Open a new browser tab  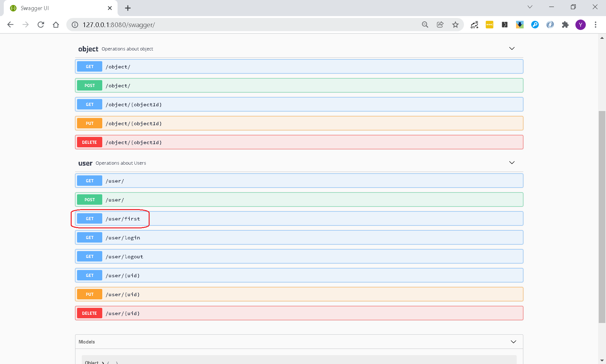(128, 8)
